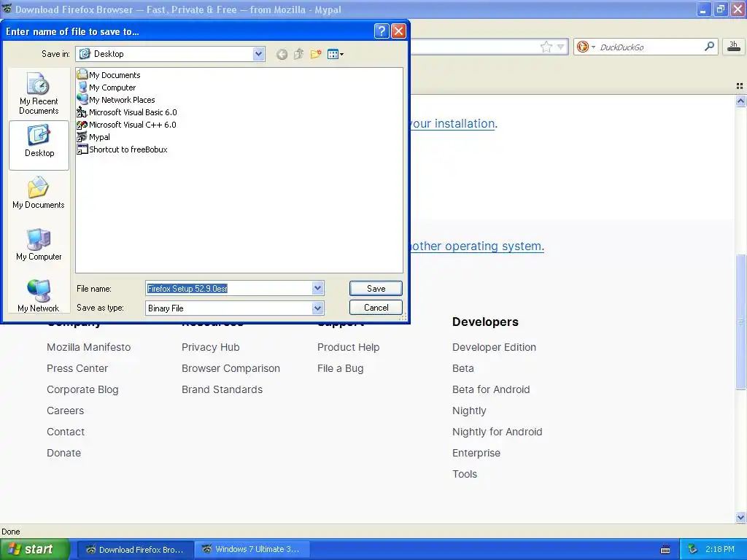Open Corporate Blog footer link
747x560 pixels.
pyautogui.click(x=82, y=389)
